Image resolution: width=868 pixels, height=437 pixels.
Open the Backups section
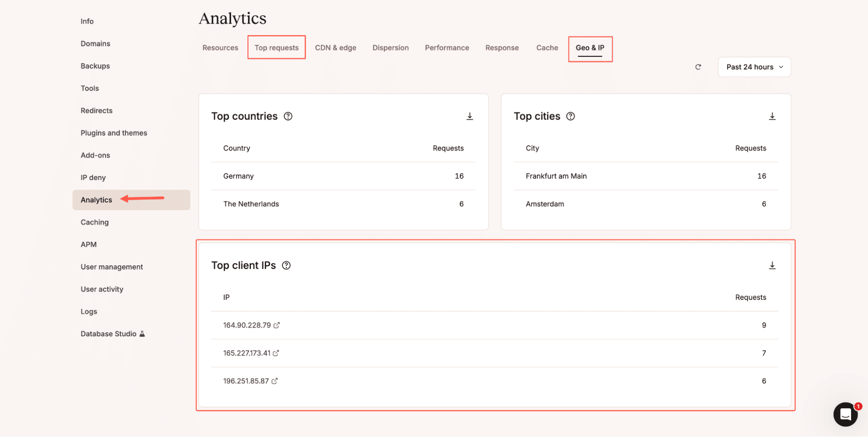point(95,66)
